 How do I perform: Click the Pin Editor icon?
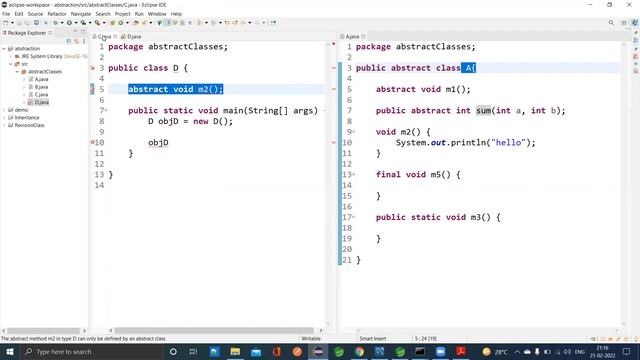[273, 23]
